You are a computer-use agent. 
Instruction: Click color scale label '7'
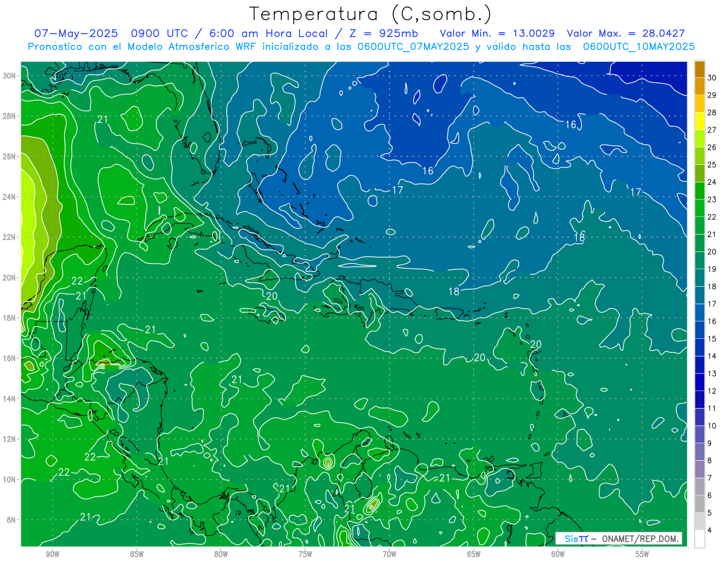[x=710, y=478]
